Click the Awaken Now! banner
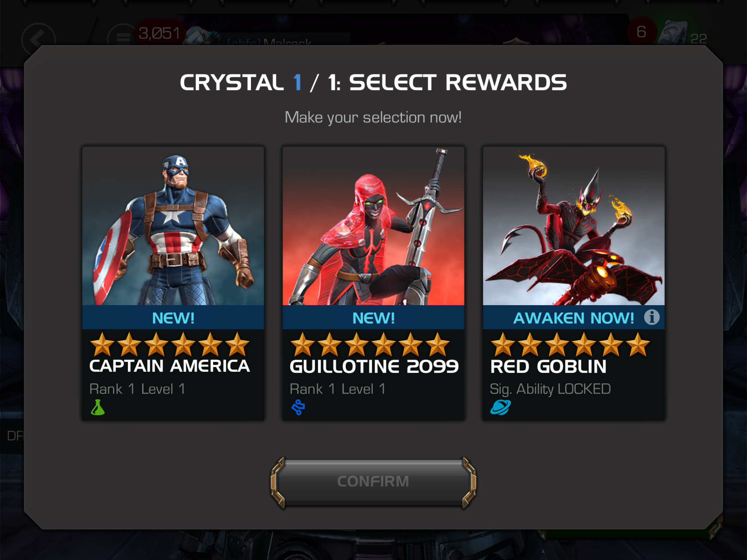The width and height of the screenshot is (747, 560). pos(574,318)
